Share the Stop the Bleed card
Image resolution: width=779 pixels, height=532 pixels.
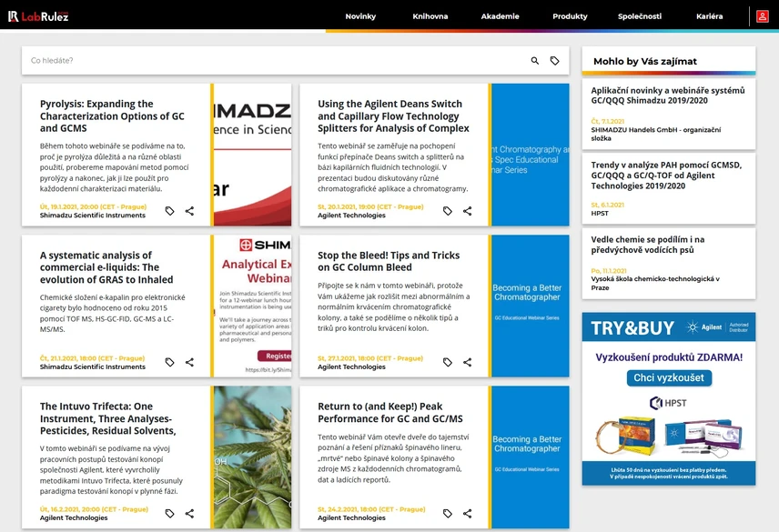pyautogui.click(x=468, y=362)
